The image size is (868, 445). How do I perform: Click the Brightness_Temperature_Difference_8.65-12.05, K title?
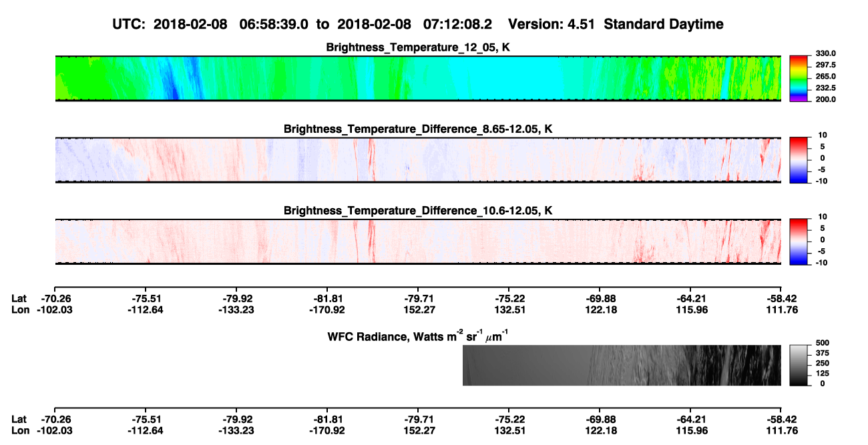coord(418,129)
